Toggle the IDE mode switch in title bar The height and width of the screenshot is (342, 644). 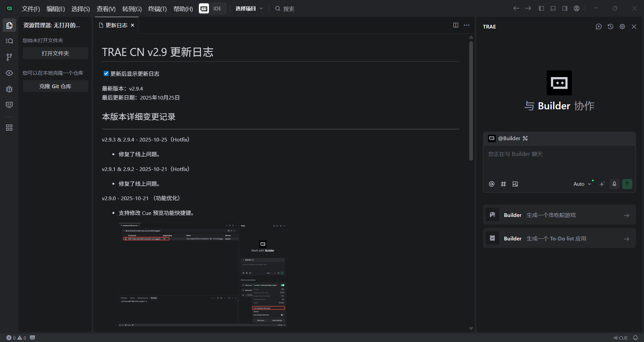coord(212,9)
